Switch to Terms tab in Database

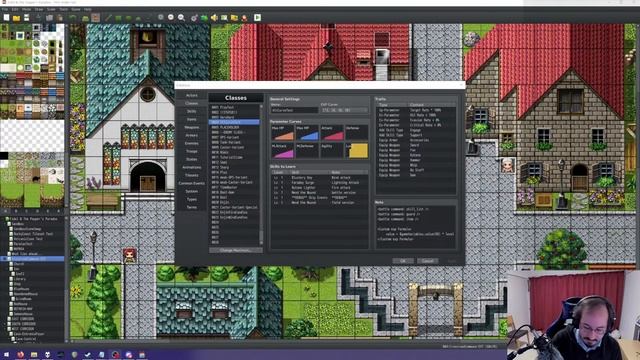coord(191,207)
